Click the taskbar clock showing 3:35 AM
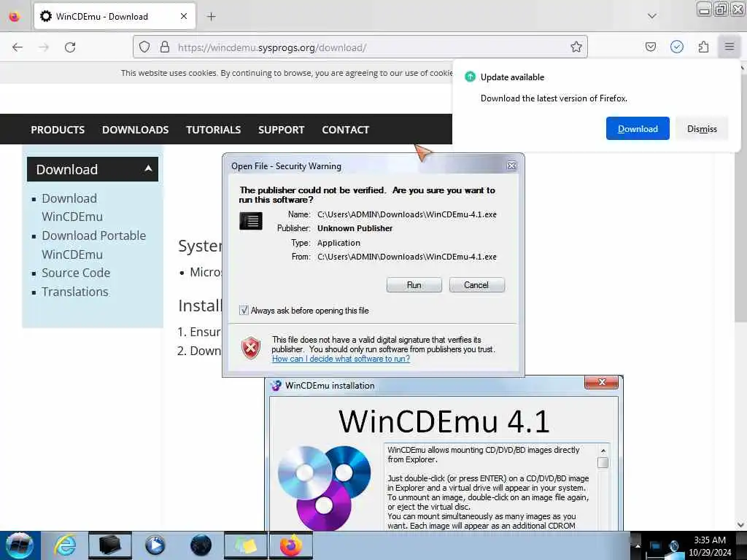 (x=709, y=546)
